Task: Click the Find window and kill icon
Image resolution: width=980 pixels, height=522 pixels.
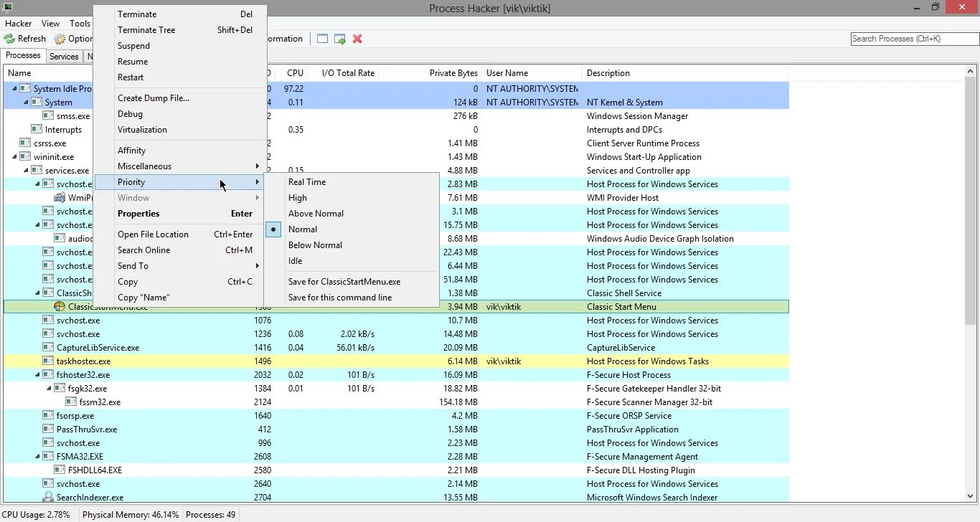Action: [357, 39]
